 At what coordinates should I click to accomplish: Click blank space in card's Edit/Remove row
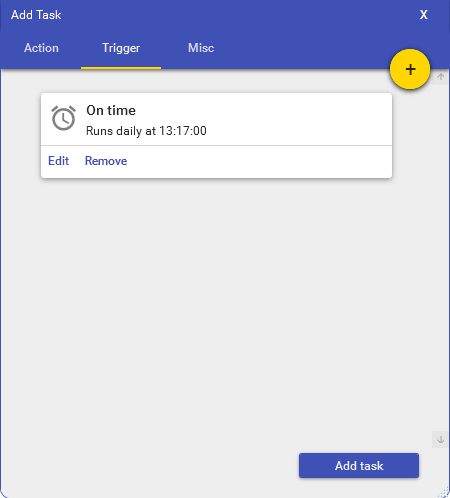(260, 162)
